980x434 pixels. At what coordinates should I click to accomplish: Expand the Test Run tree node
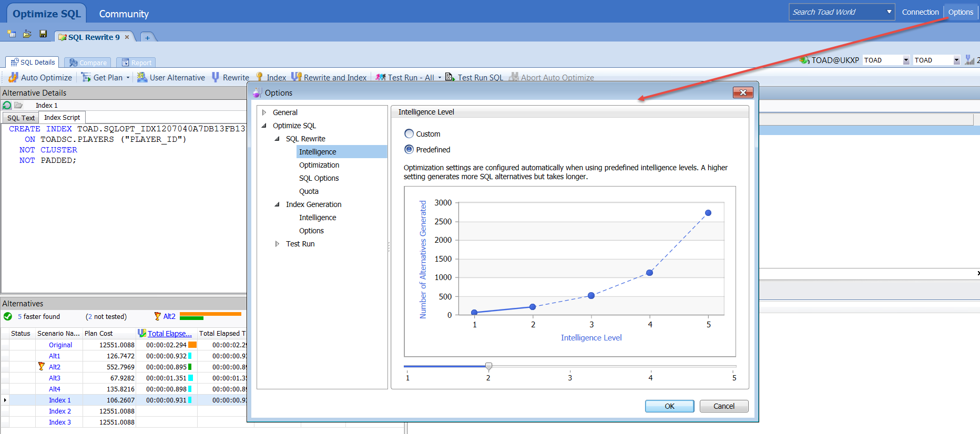point(277,244)
